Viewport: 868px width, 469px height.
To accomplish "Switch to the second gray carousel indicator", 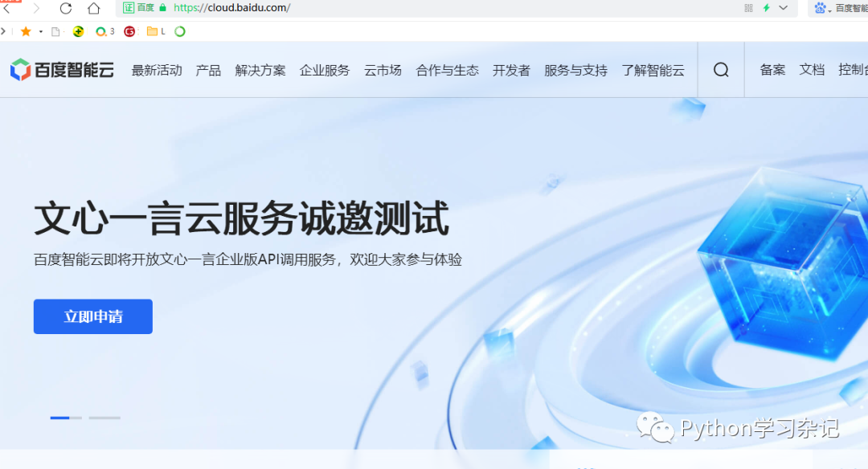I will pyautogui.click(x=104, y=418).
